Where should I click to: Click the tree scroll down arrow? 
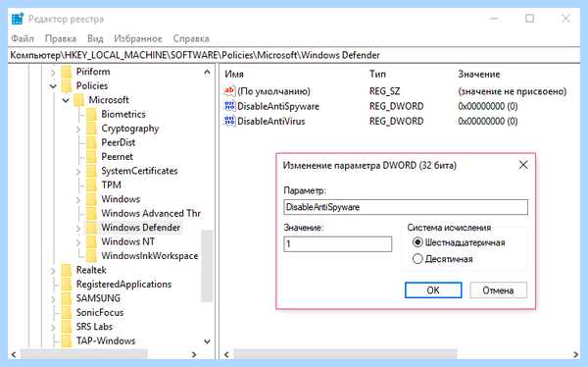(x=207, y=341)
